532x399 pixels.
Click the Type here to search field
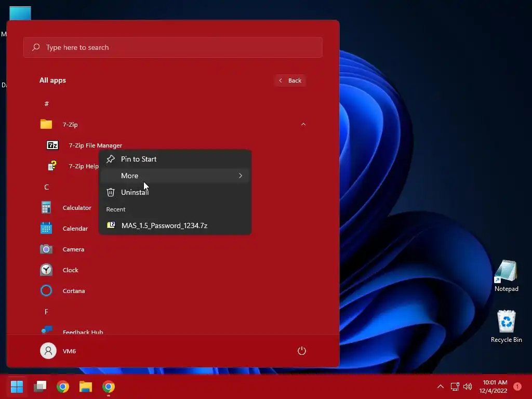(x=173, y=47)
